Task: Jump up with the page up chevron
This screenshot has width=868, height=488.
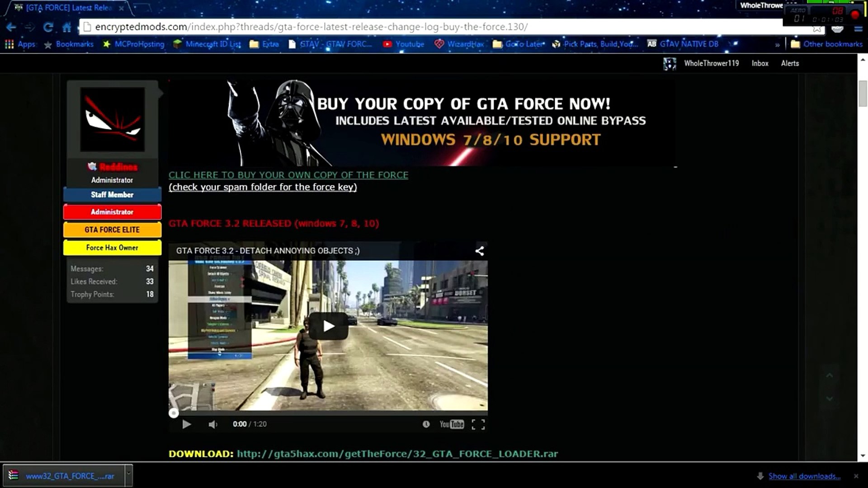Action: tap(830, 375)
